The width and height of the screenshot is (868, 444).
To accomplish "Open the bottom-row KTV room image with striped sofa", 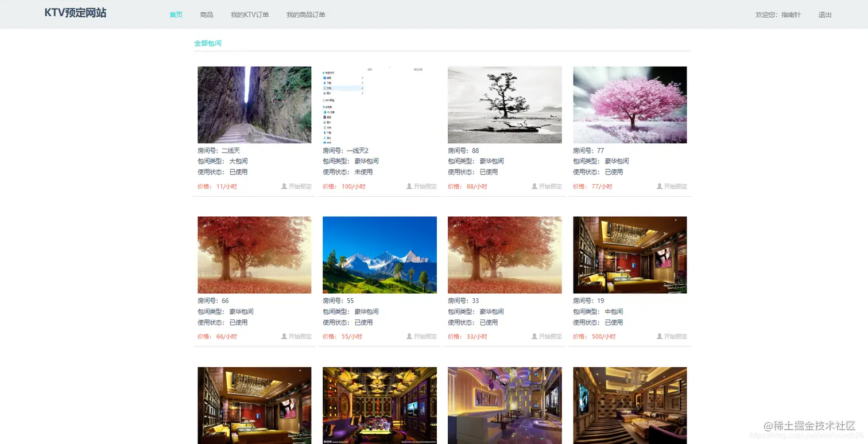I will (x=630, y=406).
